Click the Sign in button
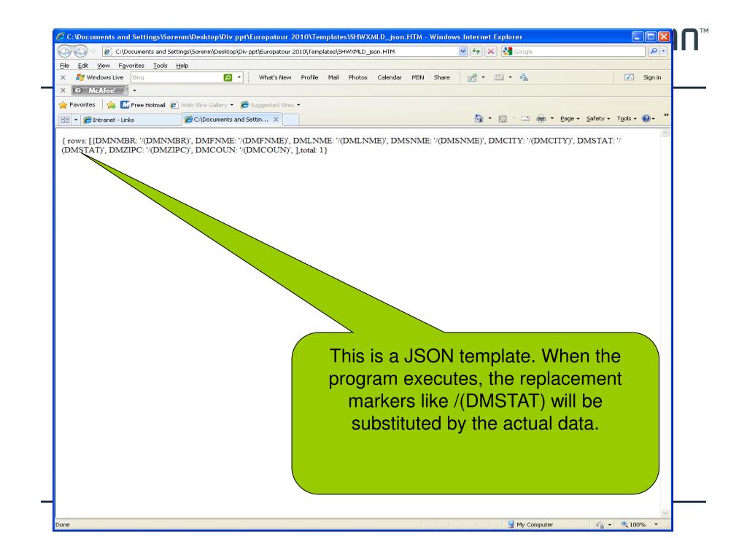 pos(651,77)
